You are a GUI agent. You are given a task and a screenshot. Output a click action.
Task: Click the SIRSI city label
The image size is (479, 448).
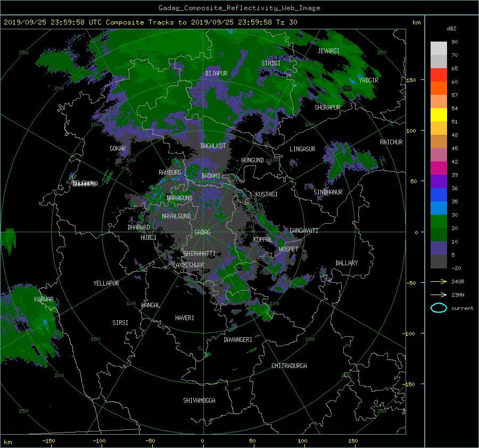coord(120,323)
